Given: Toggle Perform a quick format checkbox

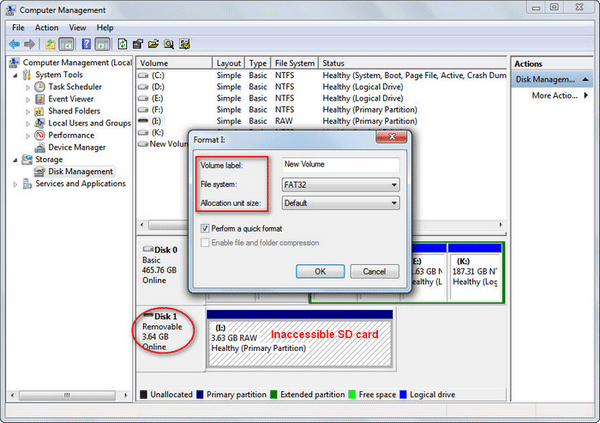Looking at the screenshot, I should (205, 229).
